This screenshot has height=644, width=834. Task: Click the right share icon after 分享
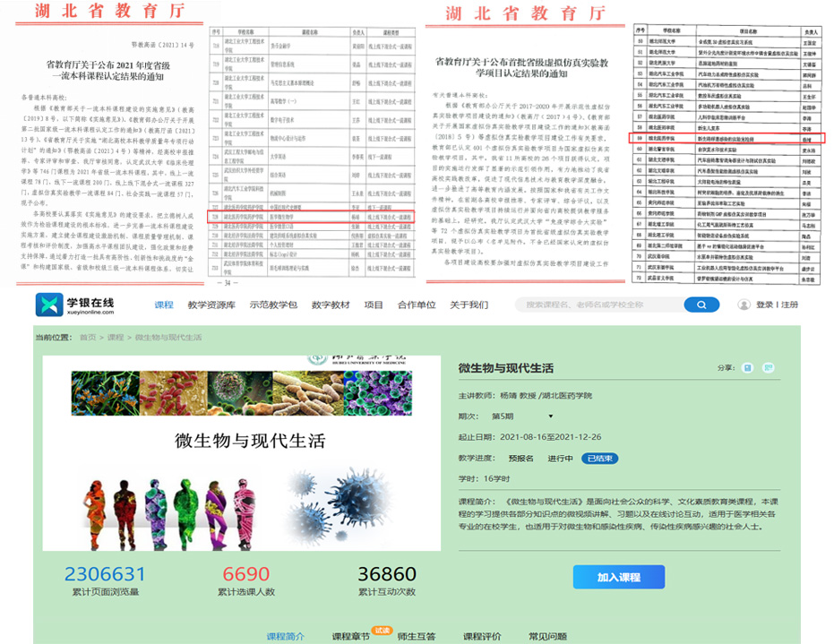767,368
